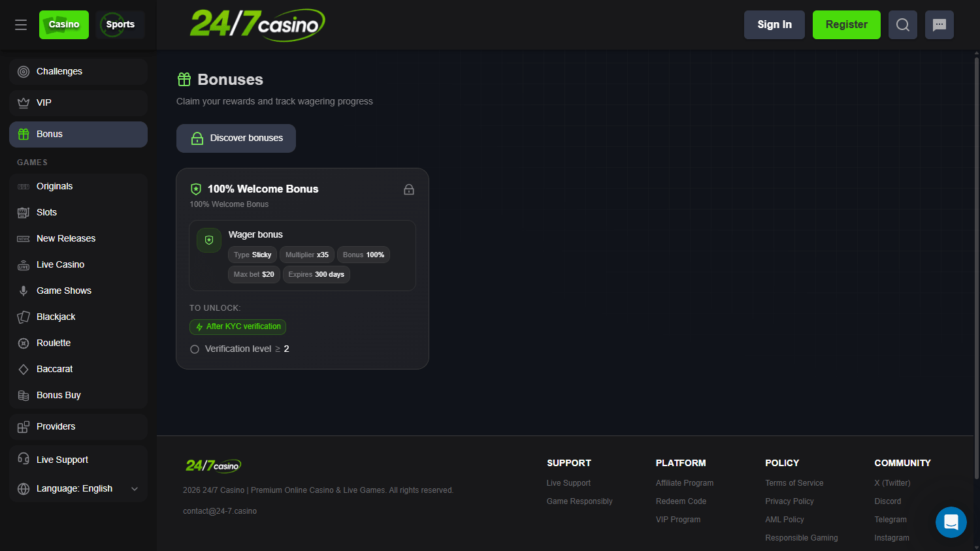
Task: Click the Language globe icon
Action: pos(24,489)
